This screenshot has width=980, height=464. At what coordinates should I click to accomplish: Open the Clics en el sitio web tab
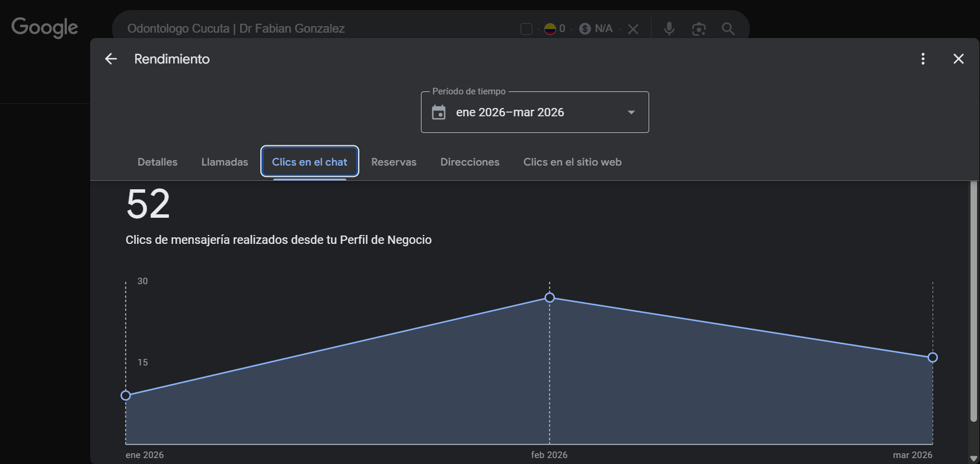coord(572,162)
